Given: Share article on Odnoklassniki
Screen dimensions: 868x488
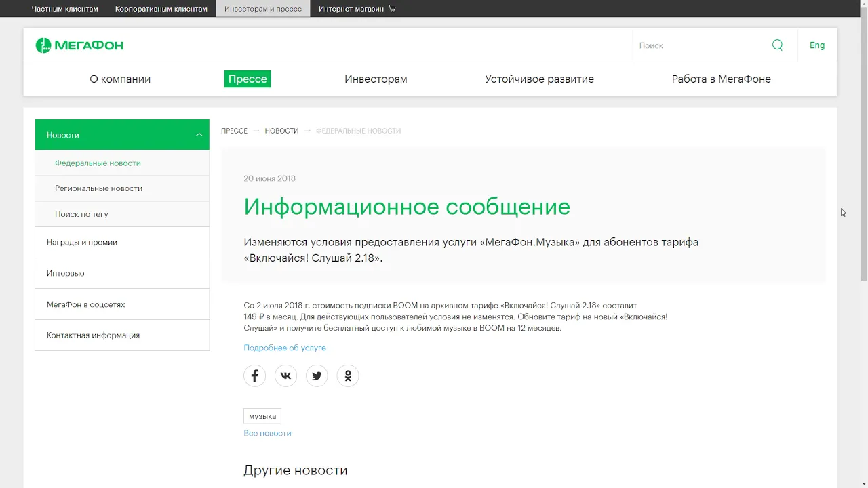Looking at the screenshot, I should (348, 375).
